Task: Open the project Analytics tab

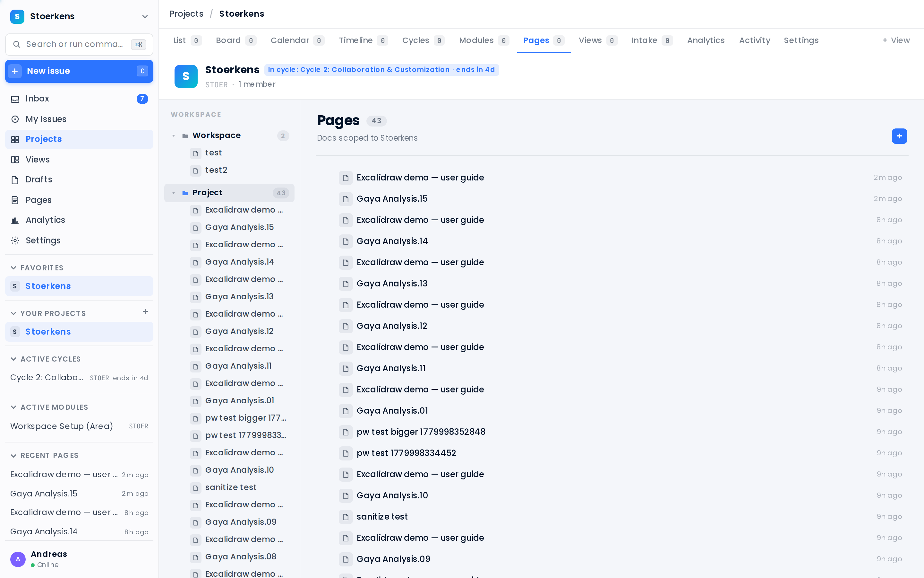Action: point(706,40)
